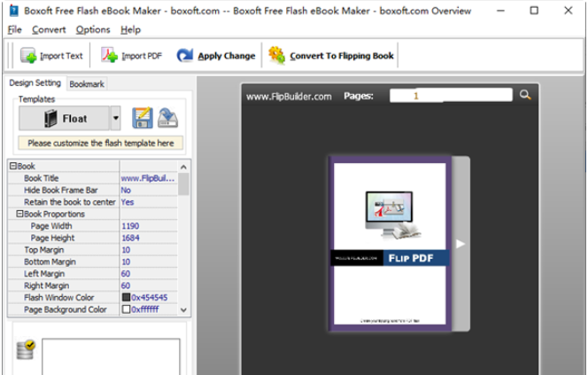Viewport: 588px width, 375px height.
Task: Click the Float template button
Action: tap(64, 119)
